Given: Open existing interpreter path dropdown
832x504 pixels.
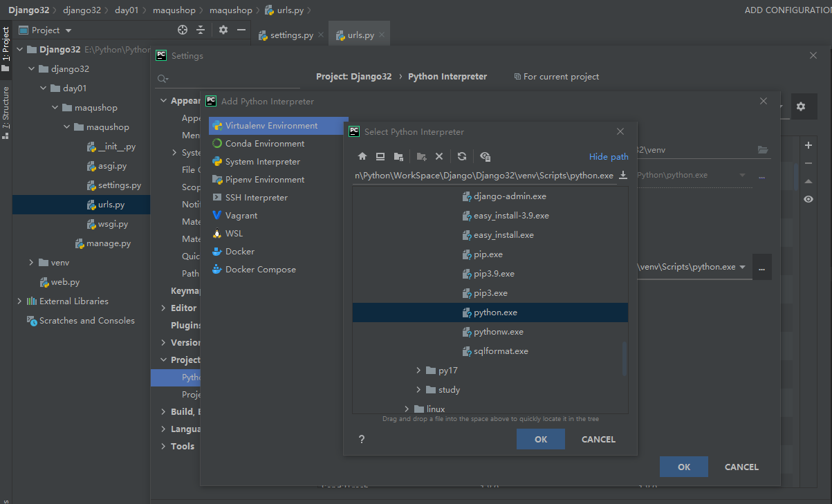Looking at the screenshot, I should (x=742, y=267).
